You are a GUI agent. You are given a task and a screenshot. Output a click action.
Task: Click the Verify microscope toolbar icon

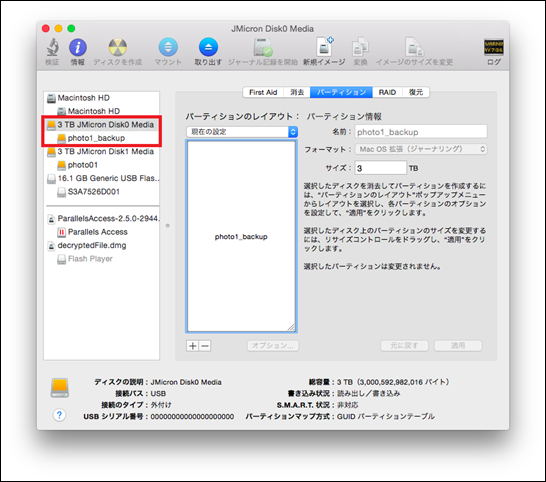52,47
